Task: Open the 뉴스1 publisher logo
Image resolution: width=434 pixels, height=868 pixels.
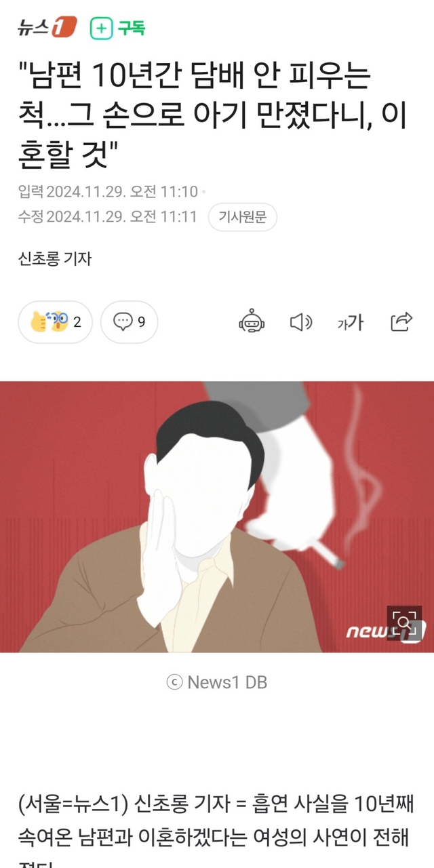Action: (47, 28)
